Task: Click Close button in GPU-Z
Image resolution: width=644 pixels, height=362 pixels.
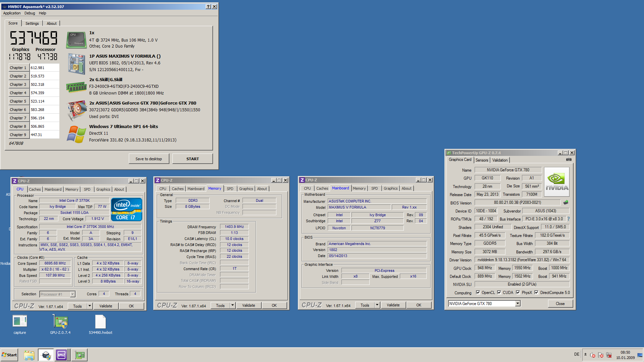Action: coord(560,304)
